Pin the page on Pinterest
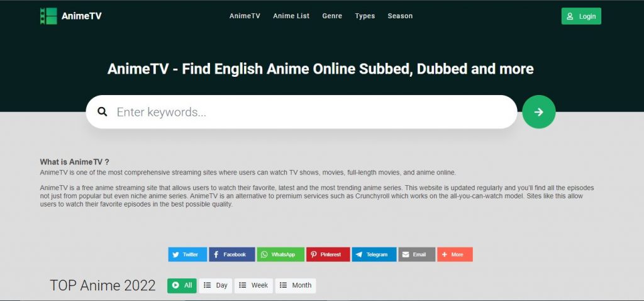 (328, 254)
